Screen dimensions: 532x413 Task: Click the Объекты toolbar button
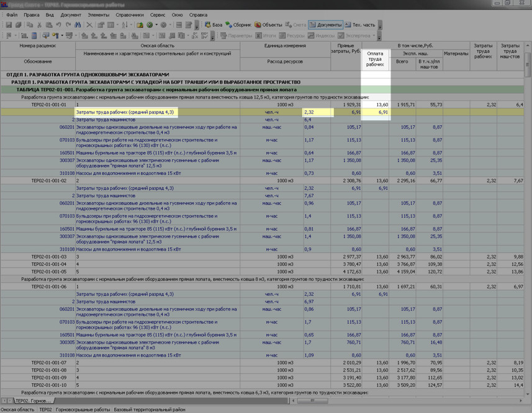click(x=268, y=25)
